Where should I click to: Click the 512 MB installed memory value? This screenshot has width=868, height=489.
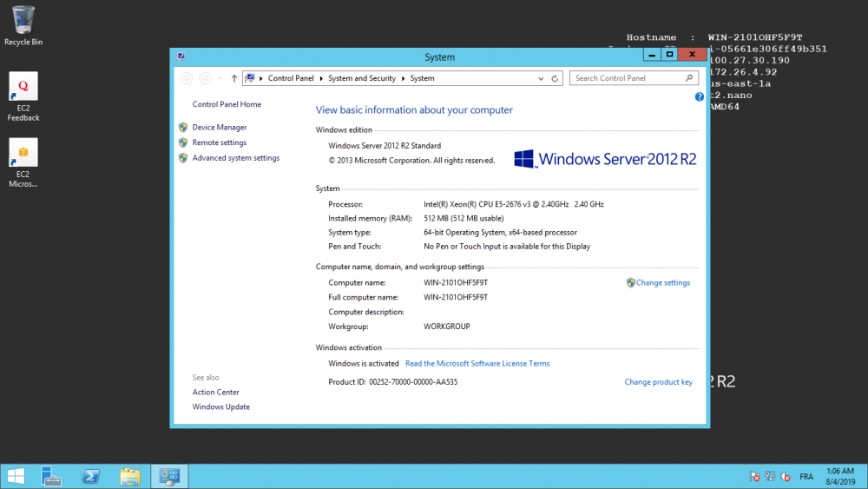tap(464, 219)
